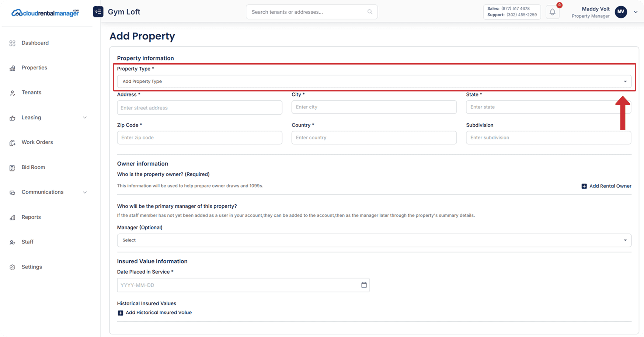Open Reports in the sidebar

(31, 217)
